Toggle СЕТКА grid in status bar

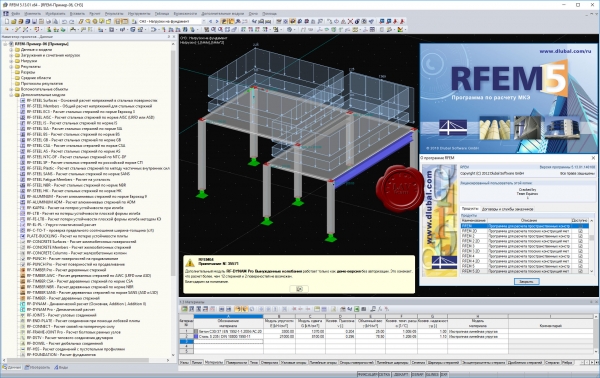[385, 375]
